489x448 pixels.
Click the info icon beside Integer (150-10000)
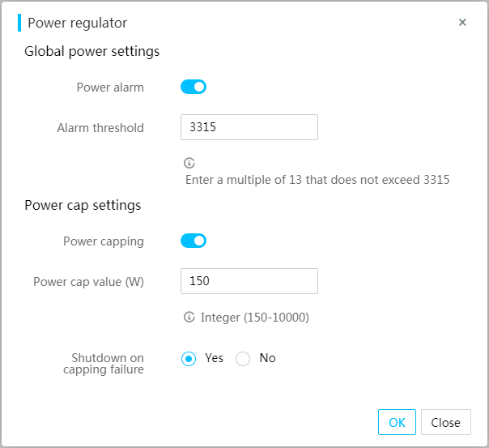189,317
